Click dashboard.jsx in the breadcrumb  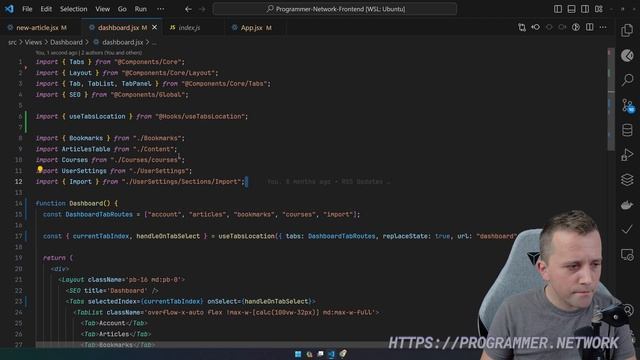point(122,42)
